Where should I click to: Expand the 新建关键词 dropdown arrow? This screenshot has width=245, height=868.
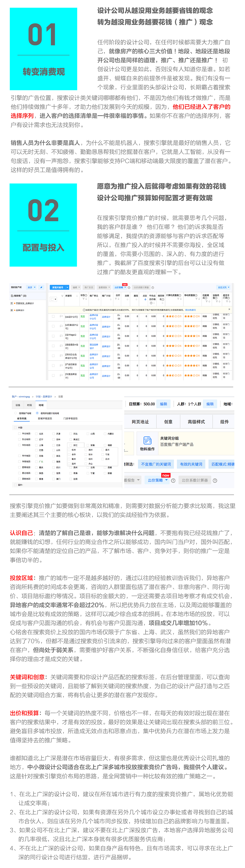67,287
